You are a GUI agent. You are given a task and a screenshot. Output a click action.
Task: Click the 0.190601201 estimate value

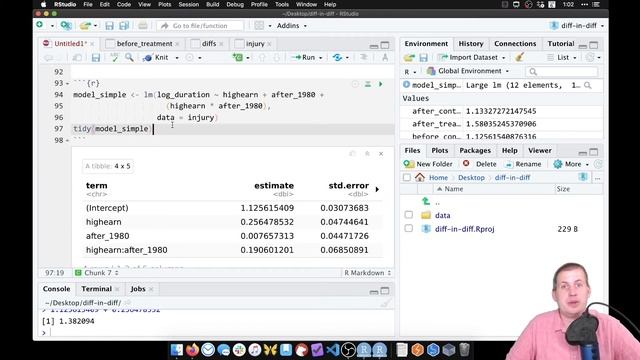click(x=267, y=250)
